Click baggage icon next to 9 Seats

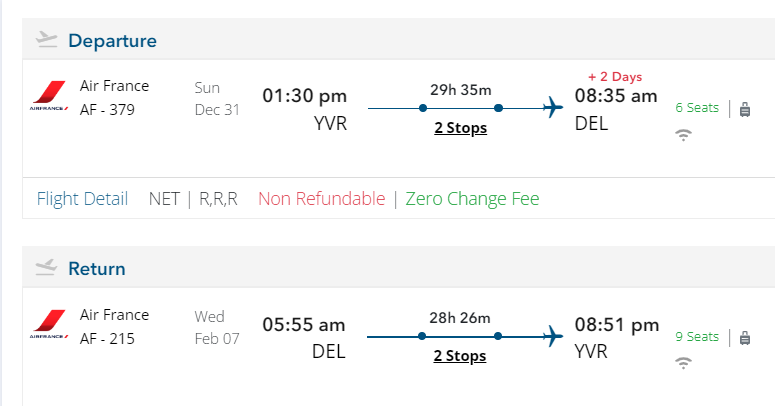click(745, 337)
